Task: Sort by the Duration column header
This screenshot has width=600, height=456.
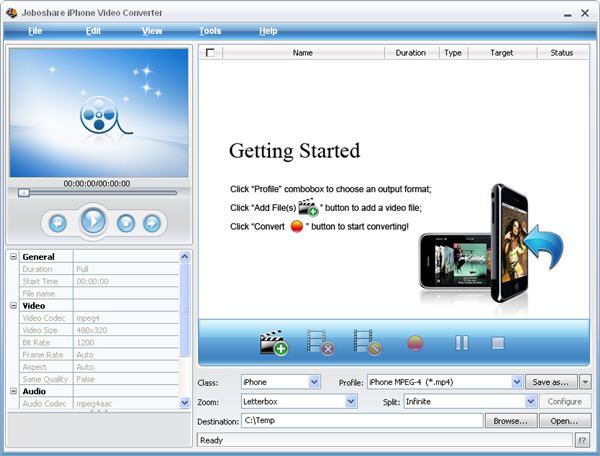Action: (x=411, y=53)
